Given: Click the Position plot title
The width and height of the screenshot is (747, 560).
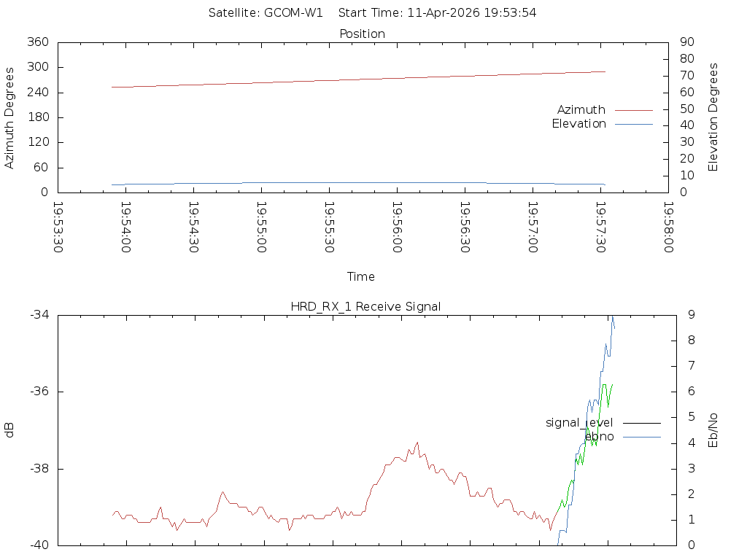Looking at the screenshot, I should (x=362, y=34).
